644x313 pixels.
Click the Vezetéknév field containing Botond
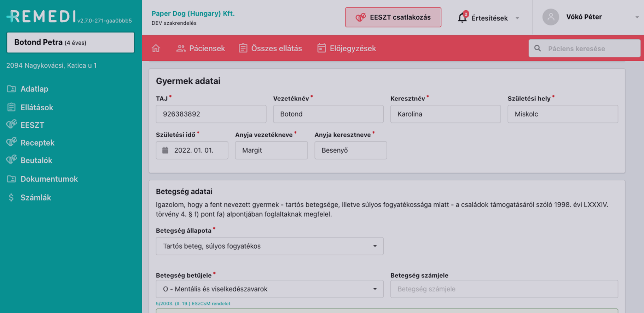(x=328, y=114)
